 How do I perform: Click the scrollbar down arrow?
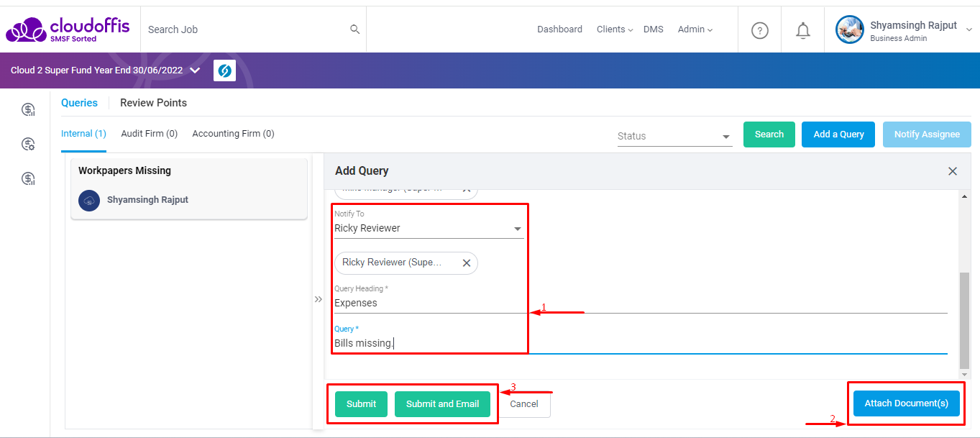[x=965, y=374]
